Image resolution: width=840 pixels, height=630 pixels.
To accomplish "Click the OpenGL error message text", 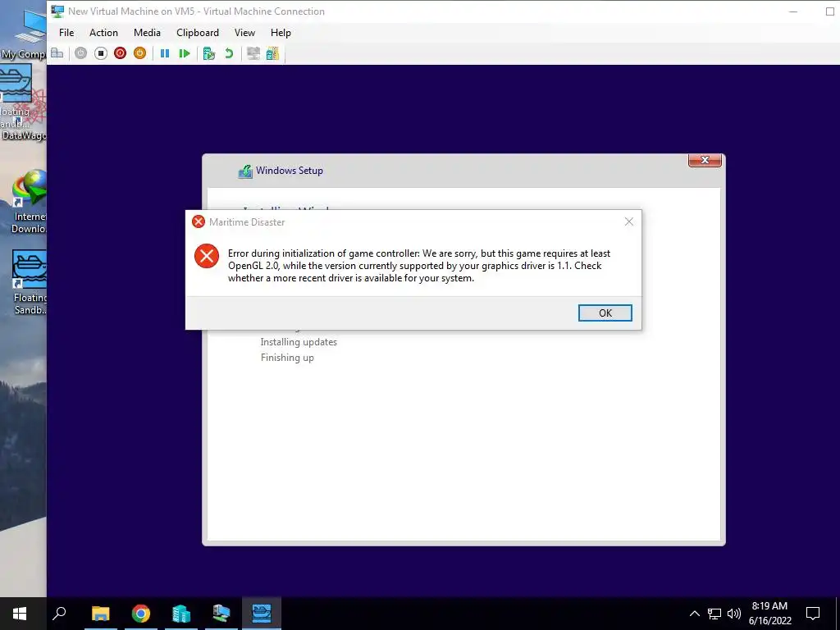I will point(419,266).
